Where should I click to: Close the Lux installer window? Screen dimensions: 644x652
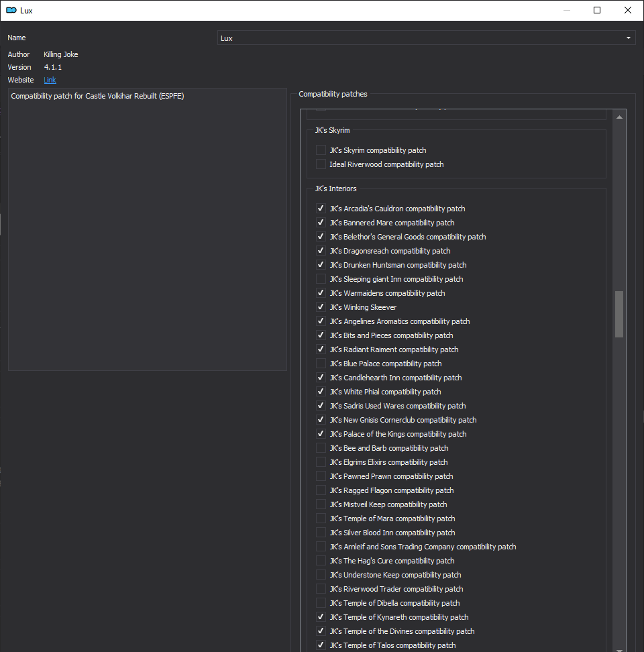coord(628,10)
